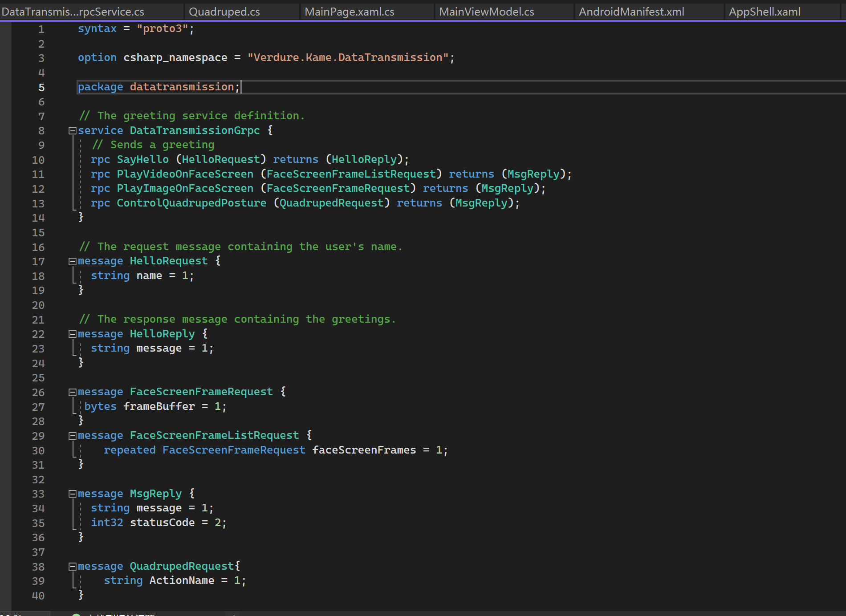This screenshot has height=616, width=846.
Task: Switch to the AppShell.xaml tab
Action: pos(765,12)
